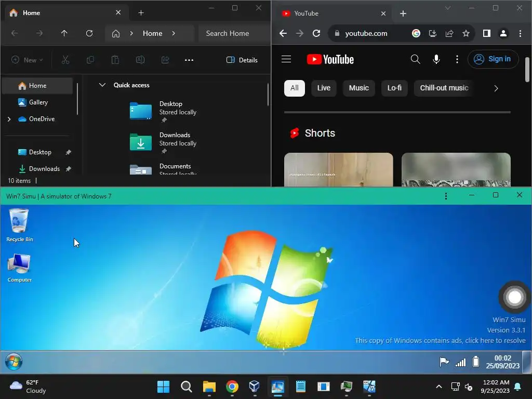Open Chrome side panel icon
Screen dimensions: 532x399
coord(486,33)
